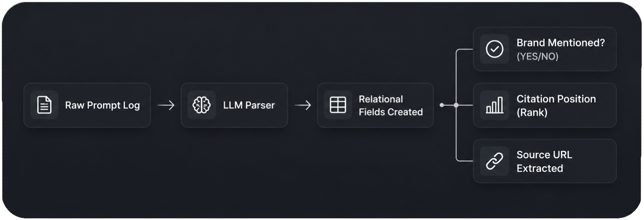The image size is (644, 220).
Task: Click the Citation Position label text
Action: (x=556, y=99)
